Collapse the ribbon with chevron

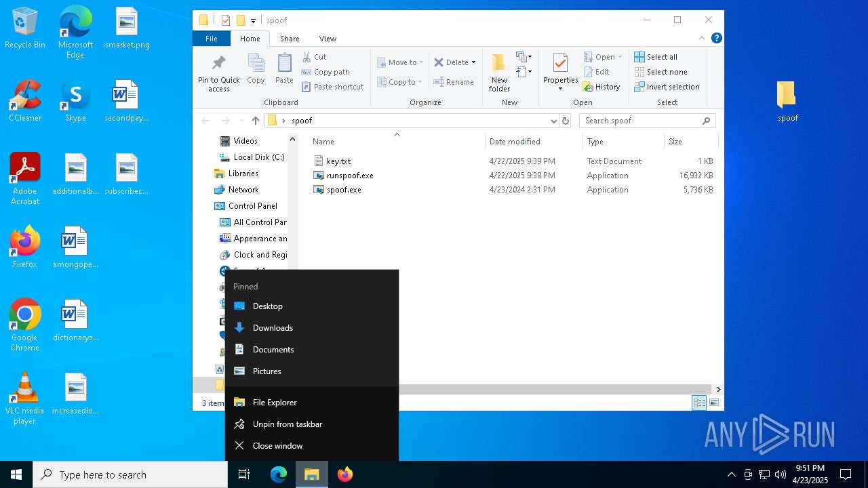702,39
